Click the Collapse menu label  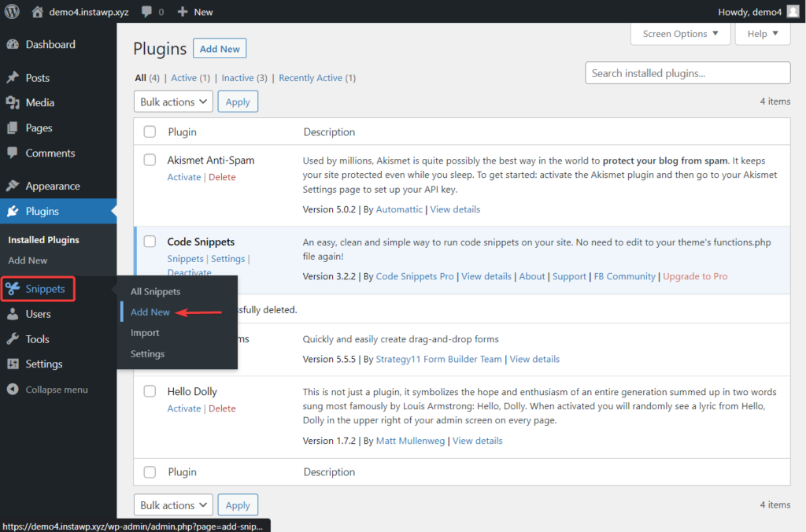tap(57, 390)
